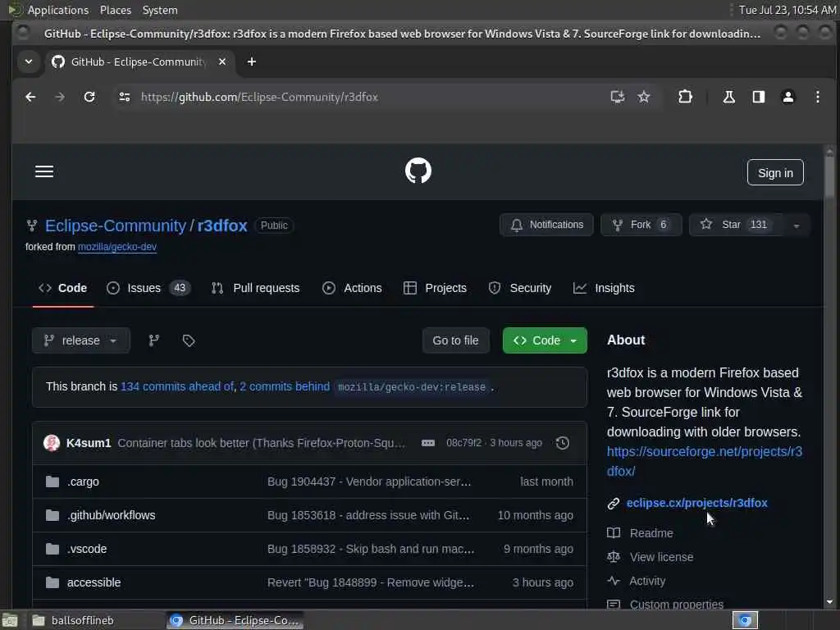Close the GitHub browser tab
840x630 pixels.
pyautogui.click(x=222, y=62)
